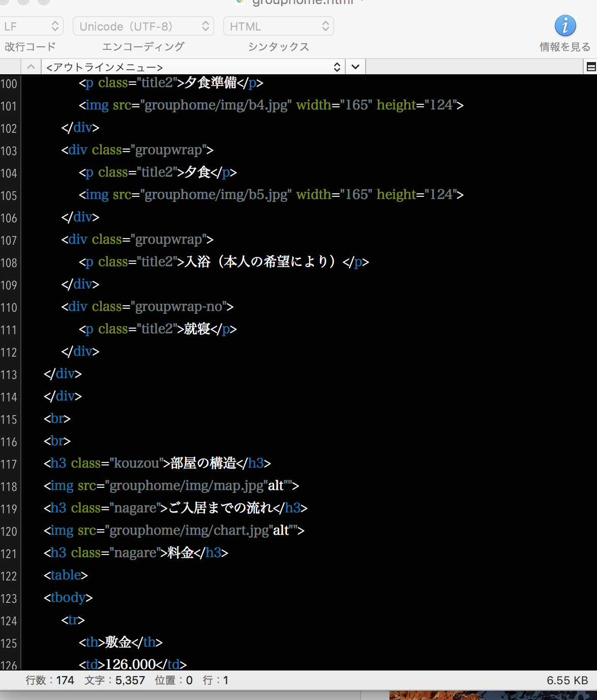
Task: Change the HTML syntax dropdown
Action: click(278, 26)
